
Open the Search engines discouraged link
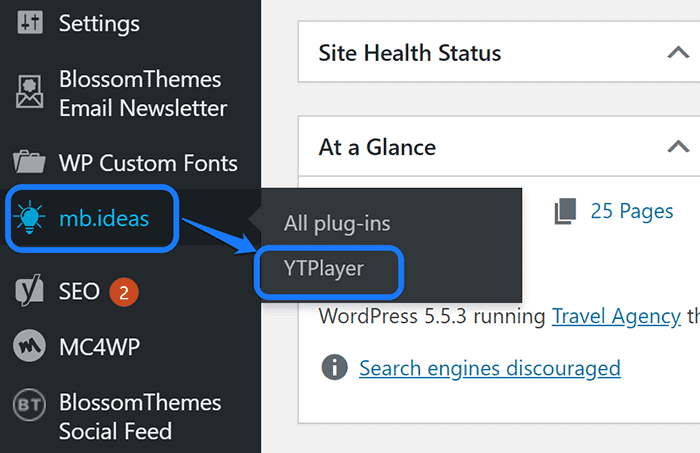coord(490,368)
